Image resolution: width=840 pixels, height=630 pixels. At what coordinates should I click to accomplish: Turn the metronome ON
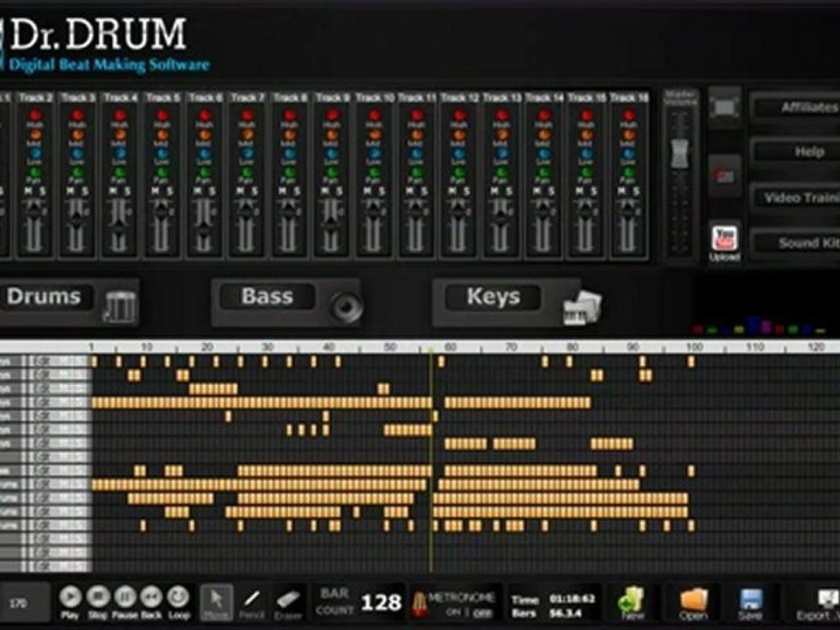click(453, 612)
